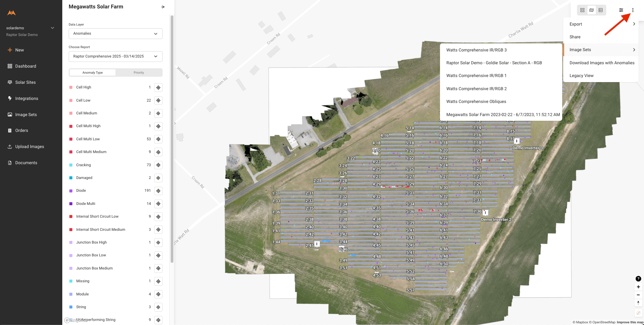Click the Cracking cyan color swatch

pyautogui.click(x=71, y=165)
